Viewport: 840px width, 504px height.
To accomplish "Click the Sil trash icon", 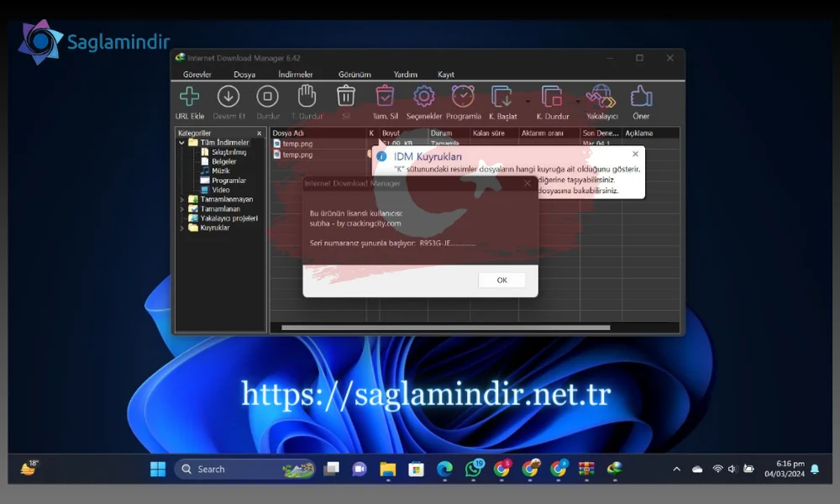I will coord(345,97).
